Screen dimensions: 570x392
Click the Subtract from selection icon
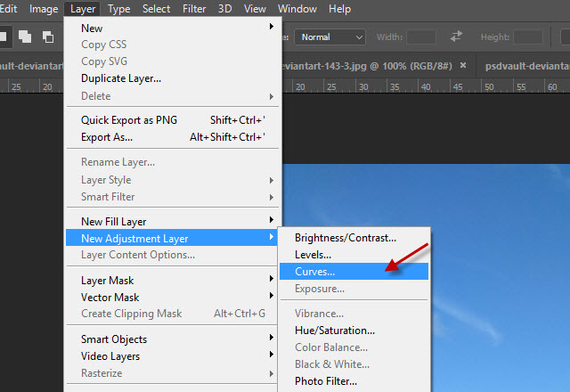pos(48,37)
